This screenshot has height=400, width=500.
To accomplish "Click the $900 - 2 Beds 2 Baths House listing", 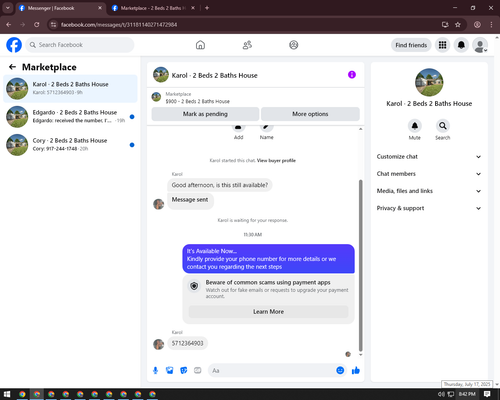I will pyautogui.click(x=197, y=101).
